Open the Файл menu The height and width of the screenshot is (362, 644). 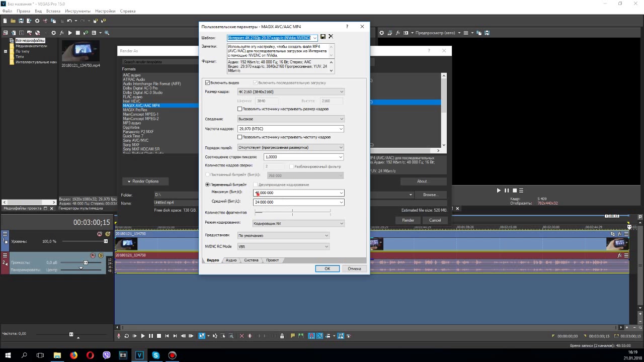[x=7, y=11]
